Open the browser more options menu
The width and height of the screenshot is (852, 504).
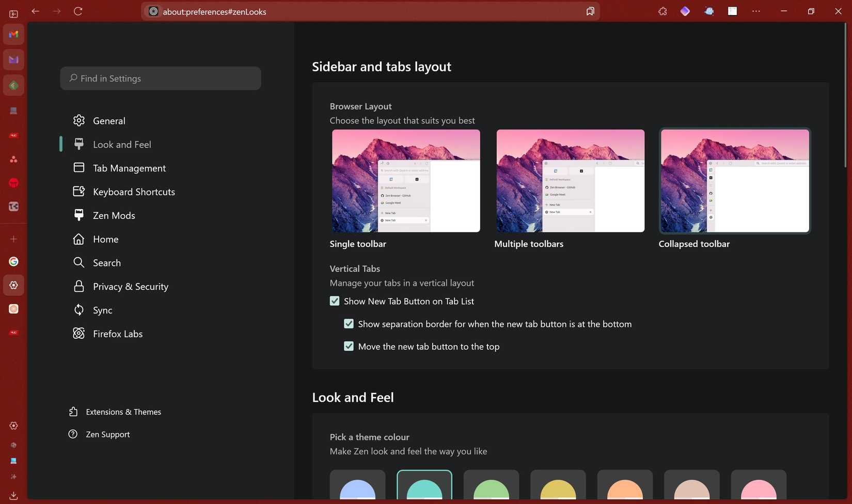click(x=756, y=11)
